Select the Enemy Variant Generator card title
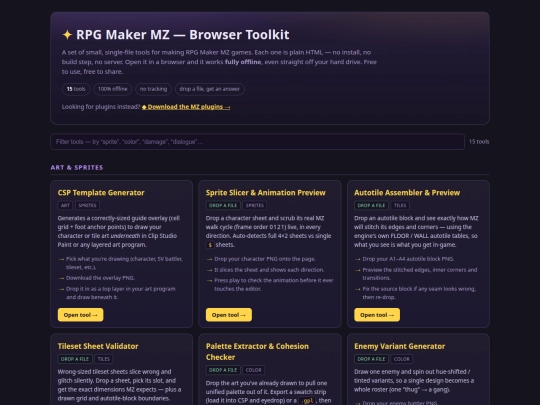 click(399, 346)
